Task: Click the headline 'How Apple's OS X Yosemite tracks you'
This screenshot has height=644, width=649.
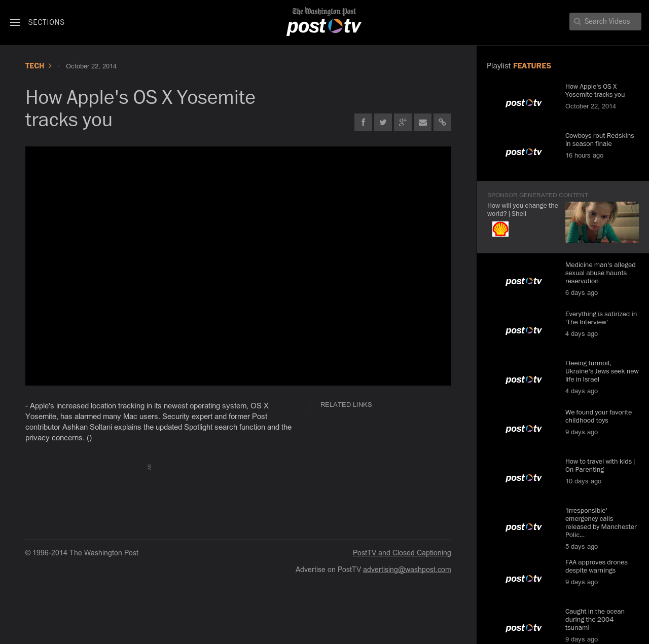Action: 140,108
